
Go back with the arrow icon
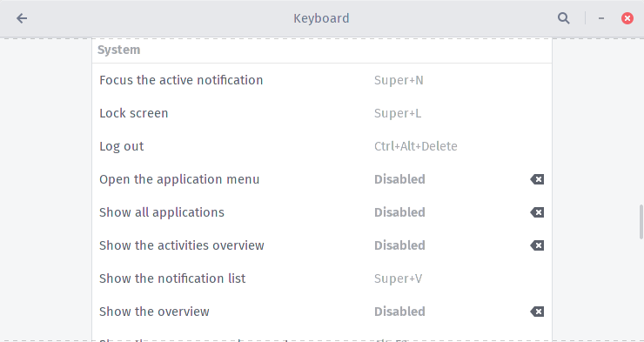(22, 18)
